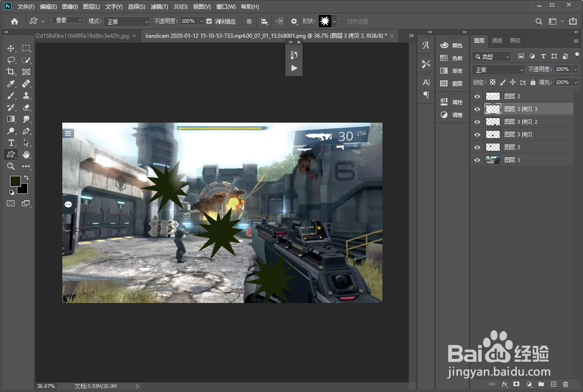Select the Eyedropper tool

coord(11,84)
